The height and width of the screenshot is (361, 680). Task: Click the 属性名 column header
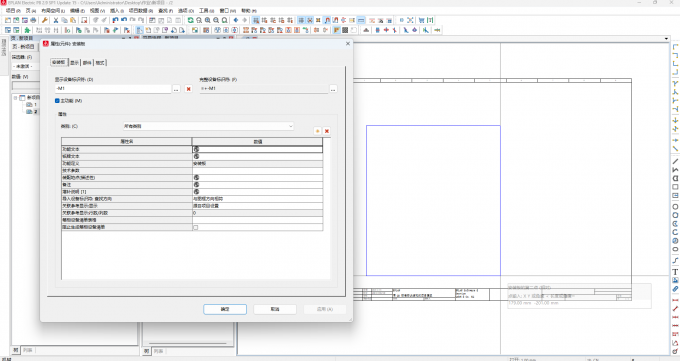point(127,142)
